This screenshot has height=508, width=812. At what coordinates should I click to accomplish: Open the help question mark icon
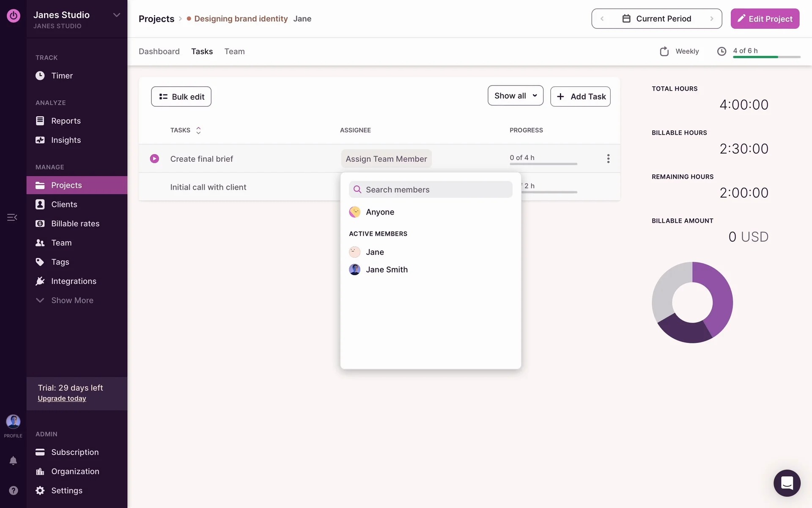pos(13,490)
